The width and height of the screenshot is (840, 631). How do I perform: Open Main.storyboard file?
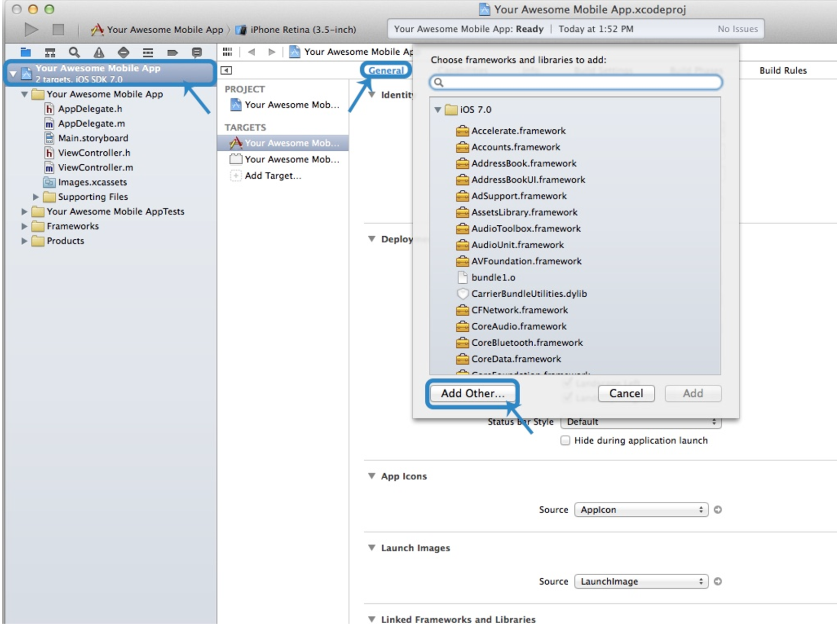[x=87, y=138]
